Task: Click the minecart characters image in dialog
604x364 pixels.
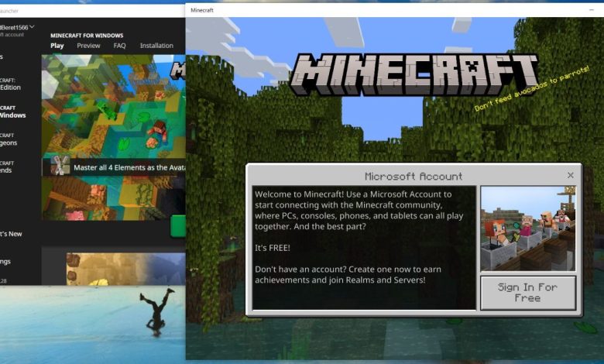Action: point(528,228)
